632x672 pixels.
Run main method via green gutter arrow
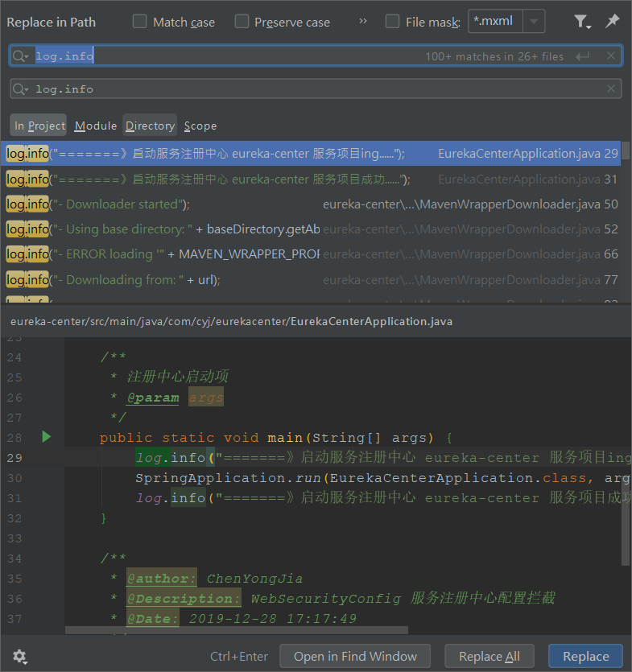point(47,437)
